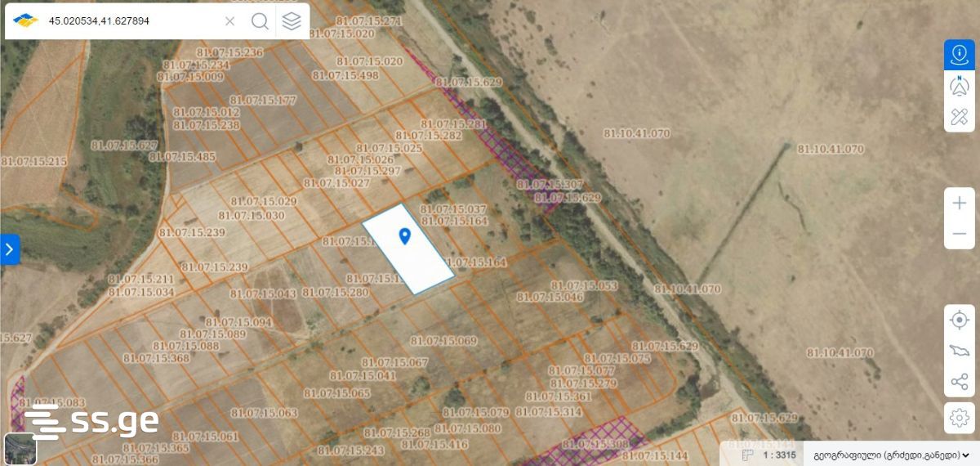Click the cadastre logo in search bar
This screenshot has width=980, height=466.
tap(25, 20)
